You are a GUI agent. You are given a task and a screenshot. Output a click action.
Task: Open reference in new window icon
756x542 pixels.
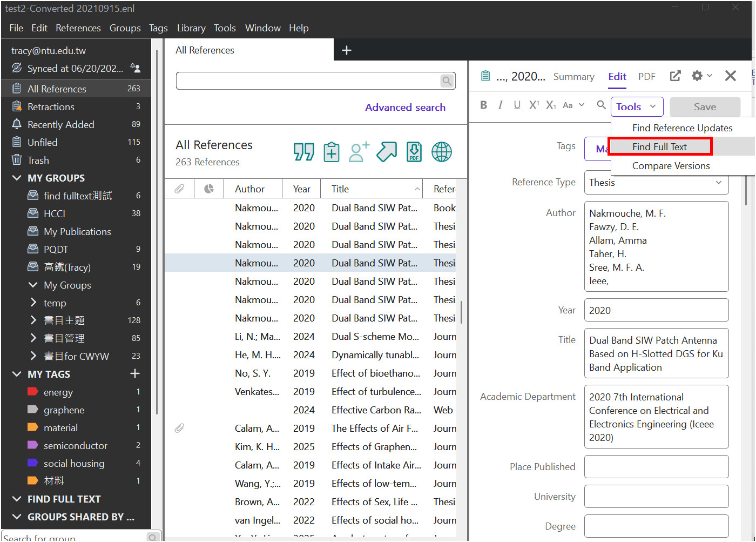pyautogui.click(x=676, y=76)
